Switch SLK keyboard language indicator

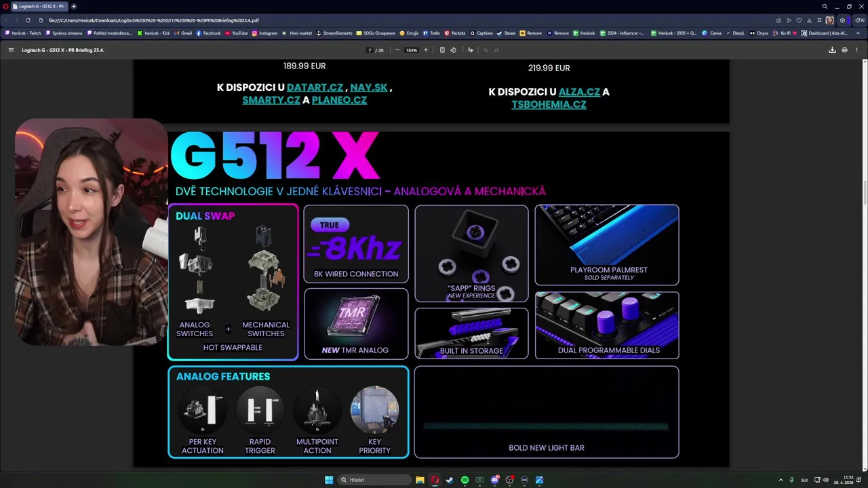[x=804, y=480]
